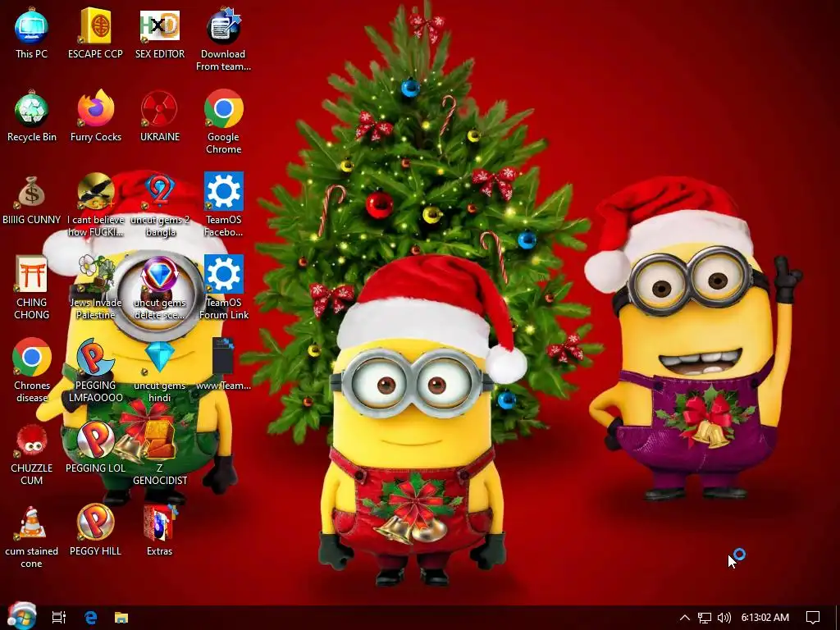This screenshot has height=630, width=840.
Task: Select the HxD hex editor shortcut icon
Action: click(x=160, y=25)
